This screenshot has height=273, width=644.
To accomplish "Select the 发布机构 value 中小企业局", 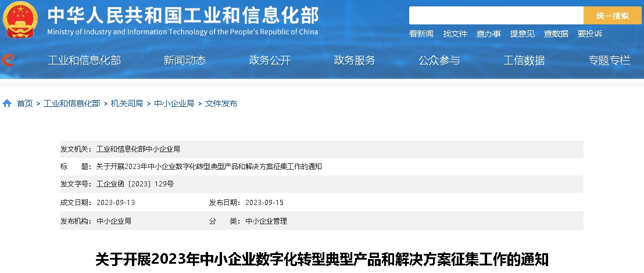I will [114, 221].
